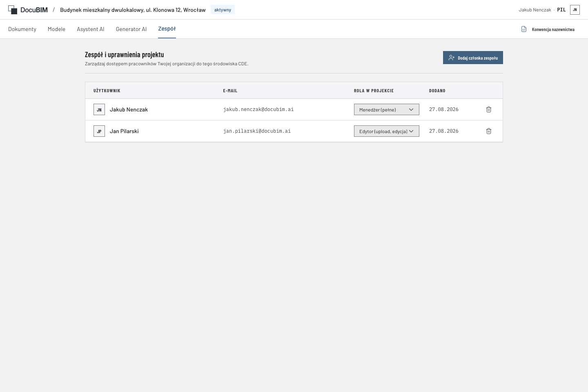Click the E-mail column header
The width and height of the screenshot is (588, 392).
tap(230, 91)
